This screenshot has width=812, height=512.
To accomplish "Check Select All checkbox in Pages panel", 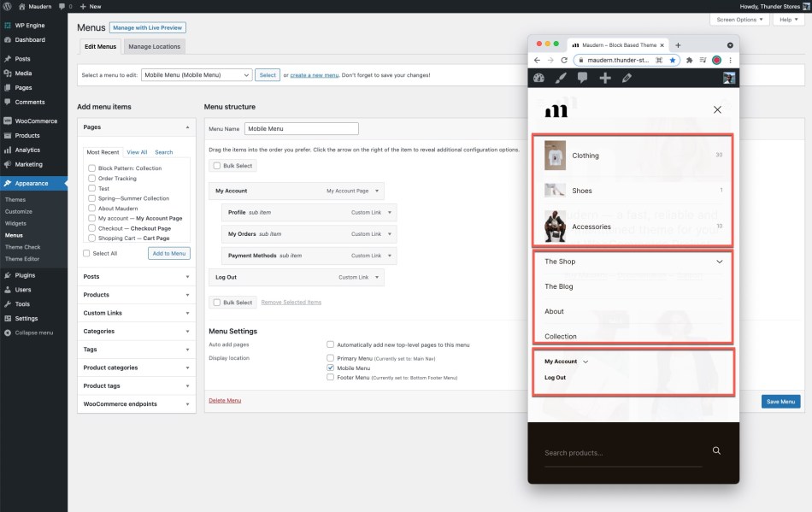I will click(x=86, y=254).
